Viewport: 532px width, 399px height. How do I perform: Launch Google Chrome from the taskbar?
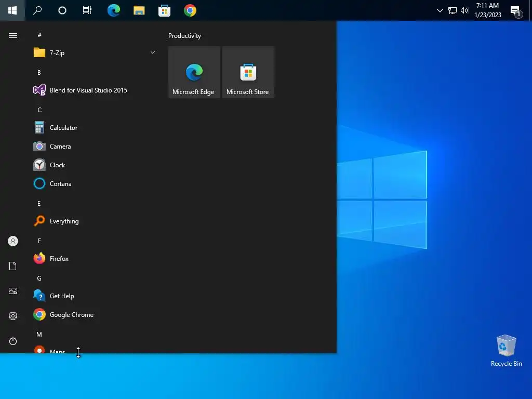click(190, 10)
